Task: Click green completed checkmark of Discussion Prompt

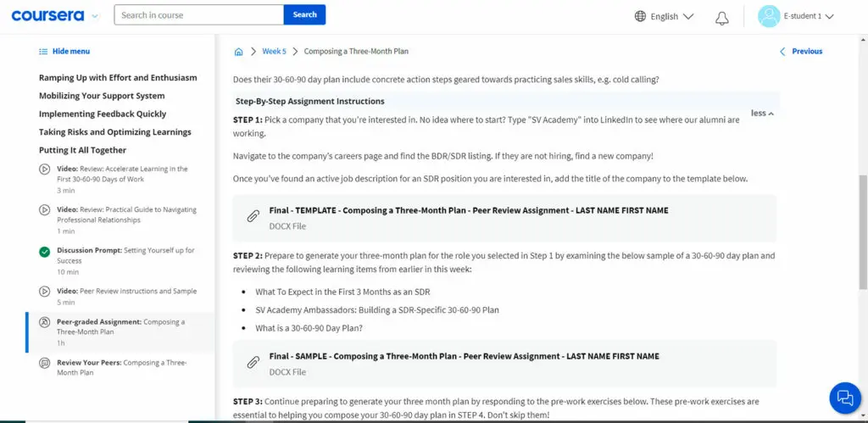Action: pyautogui.click(x=44, y=252)
